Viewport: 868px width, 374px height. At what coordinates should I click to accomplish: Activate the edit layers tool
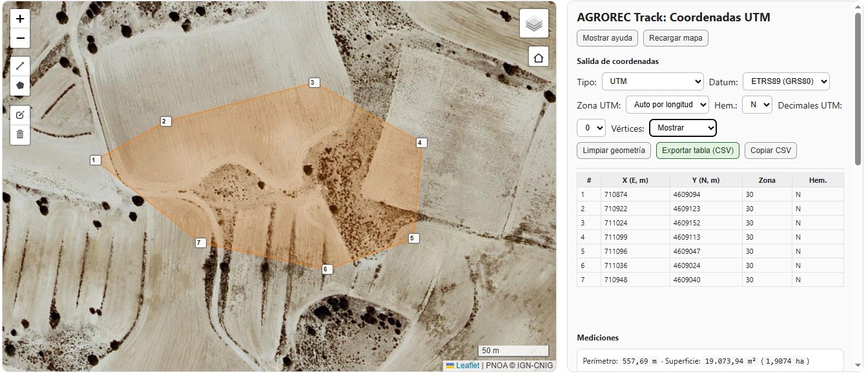pyautogui.click(x=20, y=115)
